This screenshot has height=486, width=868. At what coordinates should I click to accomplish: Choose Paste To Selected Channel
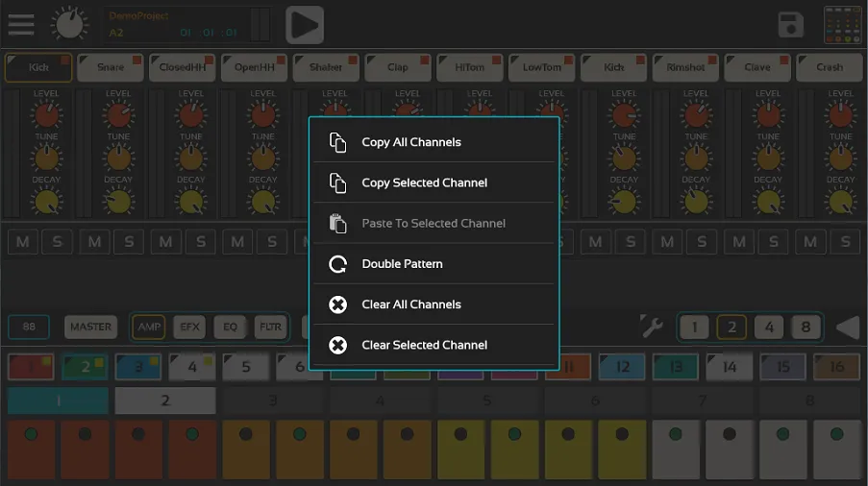(434, 224)
